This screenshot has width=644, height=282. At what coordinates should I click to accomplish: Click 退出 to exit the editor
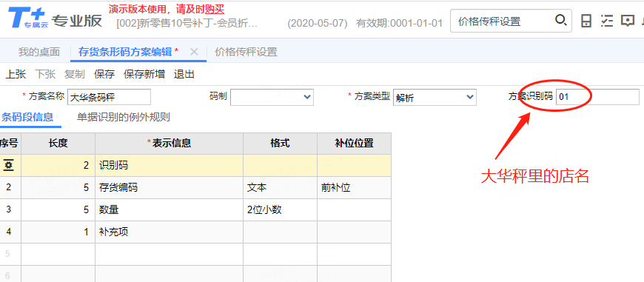[x=184, y=74]
